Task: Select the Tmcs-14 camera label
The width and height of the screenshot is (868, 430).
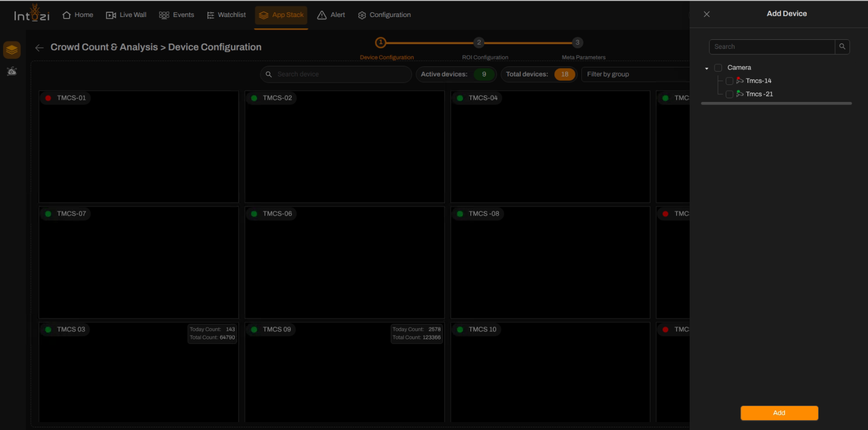Action: click(x=759, y=81)
